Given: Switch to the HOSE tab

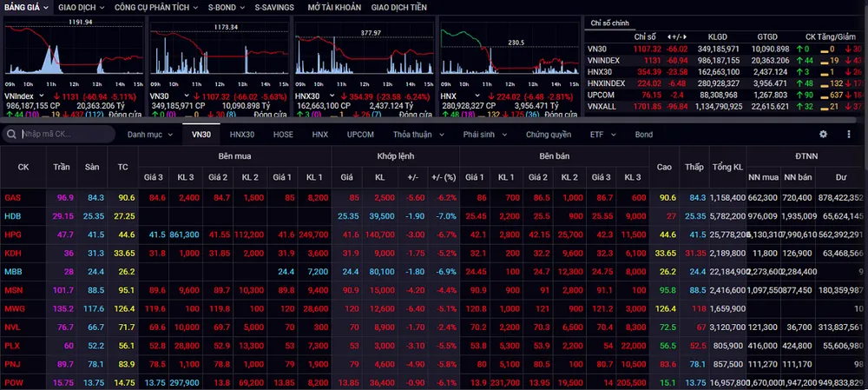Looking at the screenshot, I should (283, 135).
